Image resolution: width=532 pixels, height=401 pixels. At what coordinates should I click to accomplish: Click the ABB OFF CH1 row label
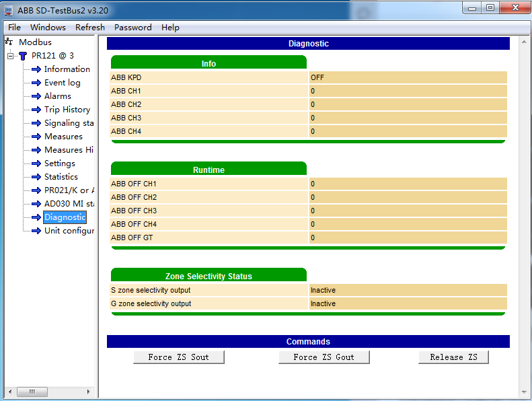pos(133,184)
